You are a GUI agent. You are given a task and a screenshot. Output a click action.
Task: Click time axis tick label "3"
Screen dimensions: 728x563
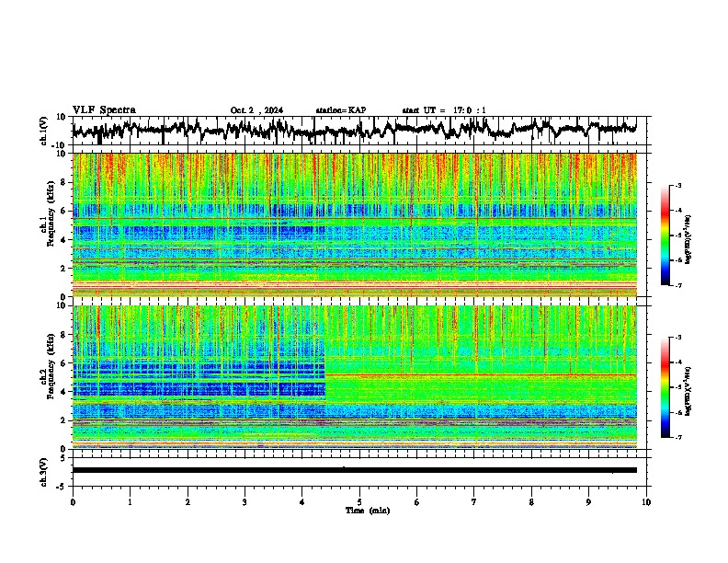tap(245, 502)
